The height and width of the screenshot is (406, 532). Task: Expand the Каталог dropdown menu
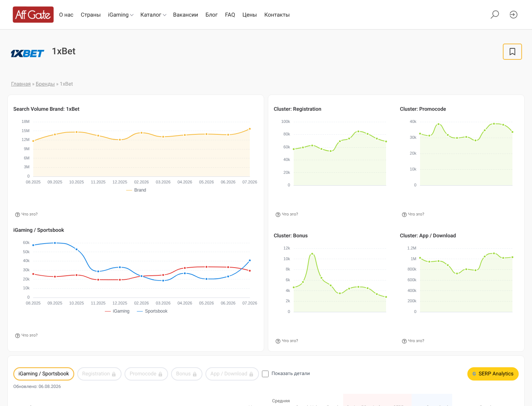point(153,15)
